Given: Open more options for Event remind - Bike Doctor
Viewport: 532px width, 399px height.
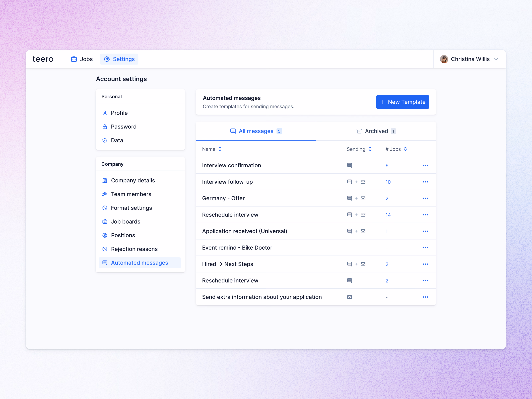Looking at the screenshot, I should pos(425,248).
